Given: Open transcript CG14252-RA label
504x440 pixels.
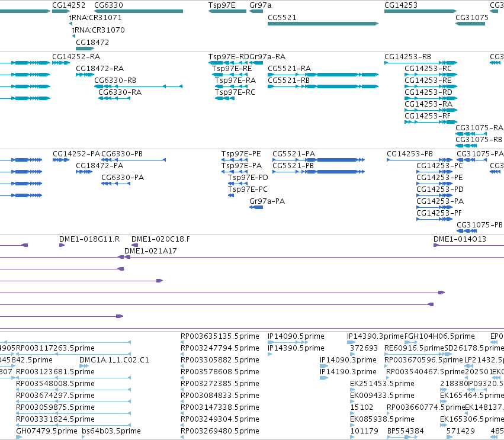Looking at the screenshot, I should (x=76, y=57).
